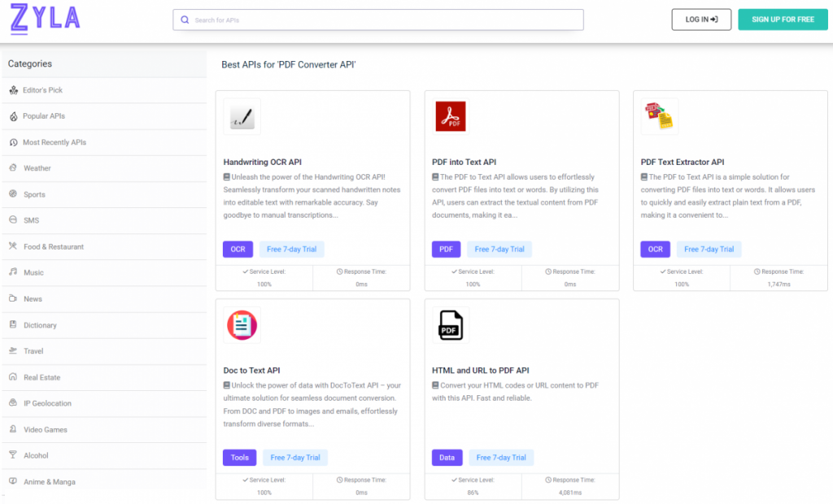Click the 1,747ms response time value
This screenshot has height=504, width=833.
[778, 285]
